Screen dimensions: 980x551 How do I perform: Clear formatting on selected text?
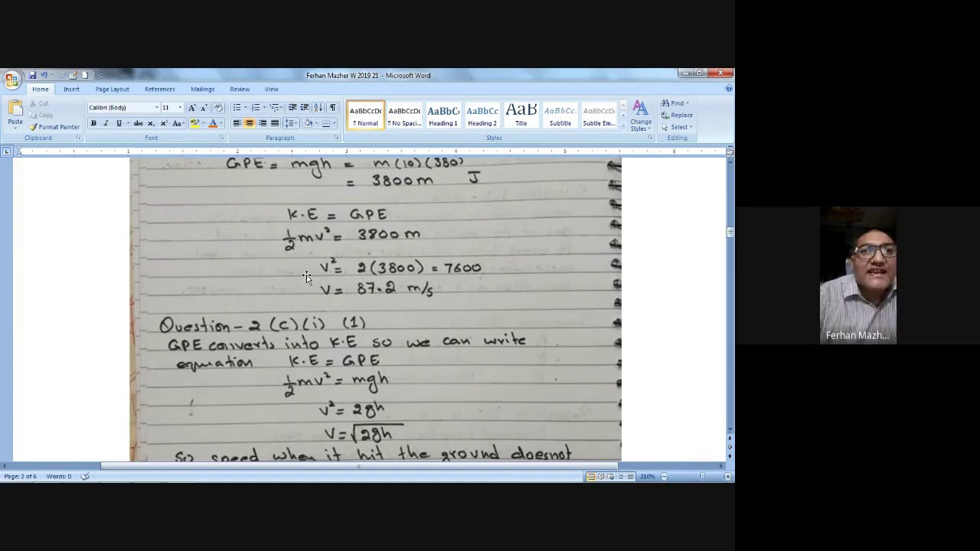click(x=218, y=108)
